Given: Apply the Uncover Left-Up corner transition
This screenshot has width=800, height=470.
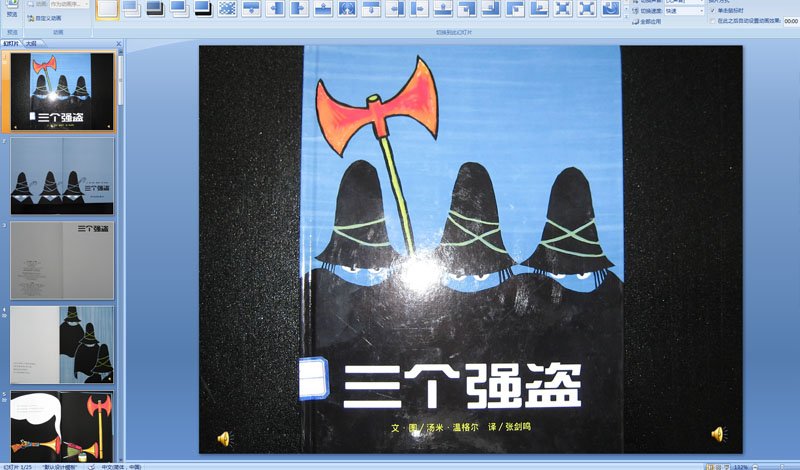Looking at the screenshot, I should (x=491, y=9).
